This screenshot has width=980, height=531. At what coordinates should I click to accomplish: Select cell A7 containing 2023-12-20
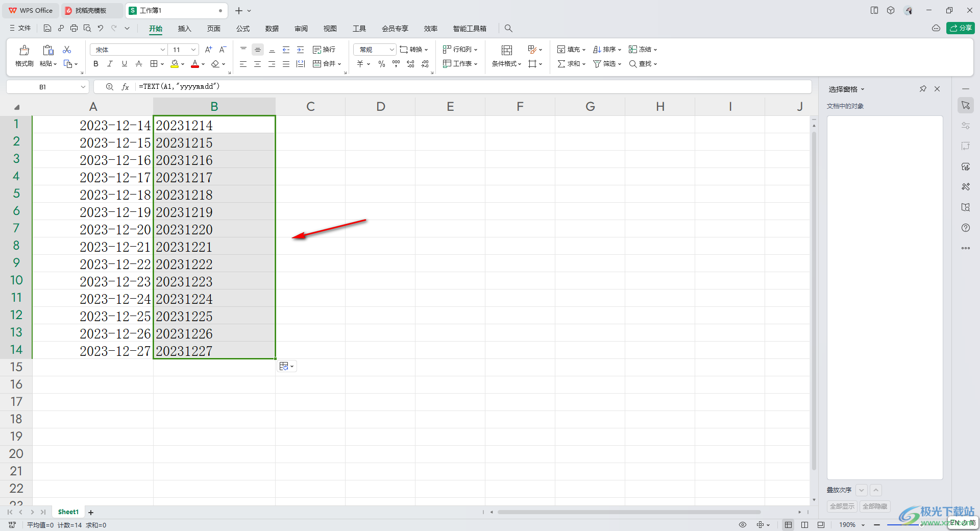point(93,229)
